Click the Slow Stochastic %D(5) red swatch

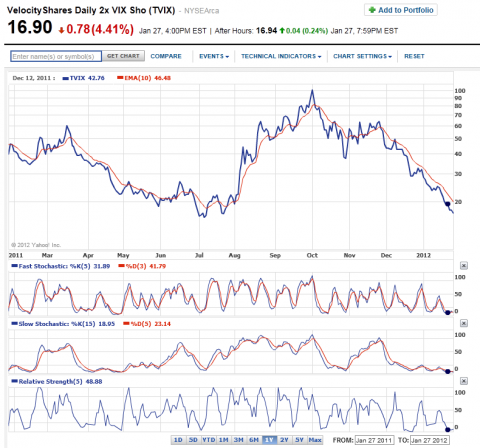pyautogui.click(x=126, y=324)
